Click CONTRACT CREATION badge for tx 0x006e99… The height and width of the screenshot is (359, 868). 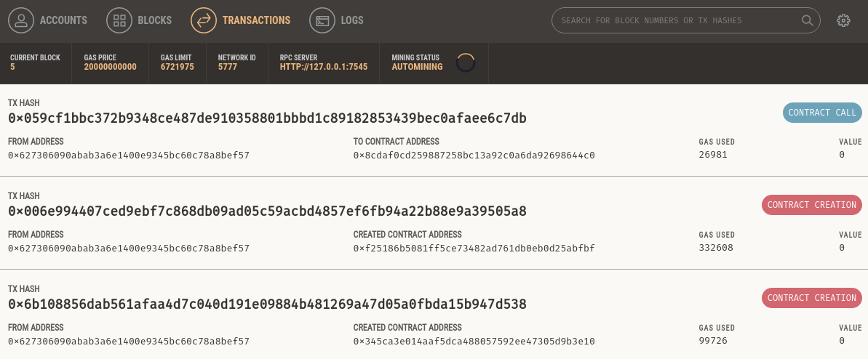click(811, 205)
